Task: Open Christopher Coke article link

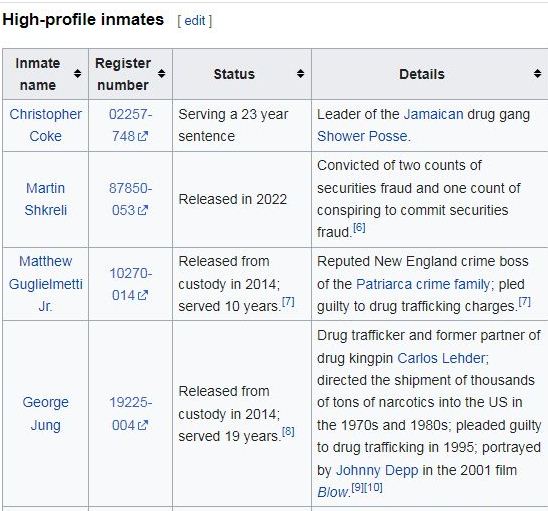Action: coord(45,125)
